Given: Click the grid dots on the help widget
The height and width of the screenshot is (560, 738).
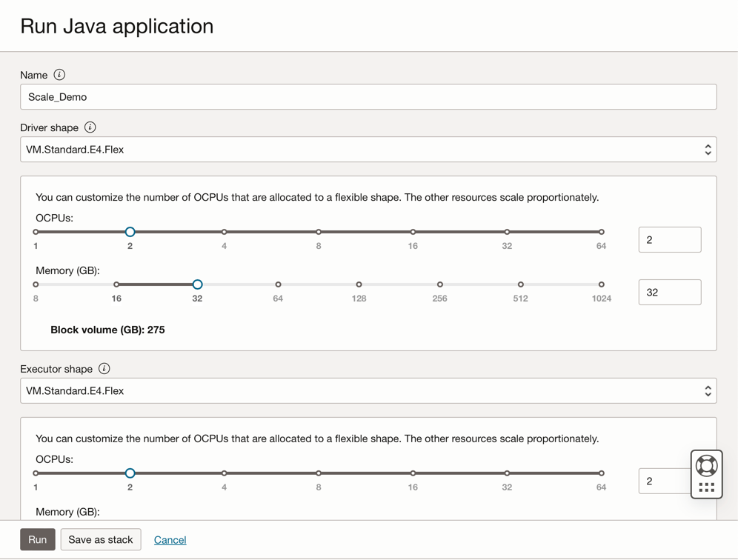Looking at the screenshot, I should [706, 487].
